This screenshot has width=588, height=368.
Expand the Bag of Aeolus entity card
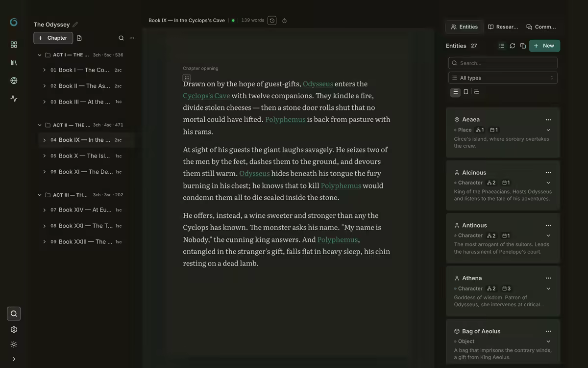click(548, 342)
